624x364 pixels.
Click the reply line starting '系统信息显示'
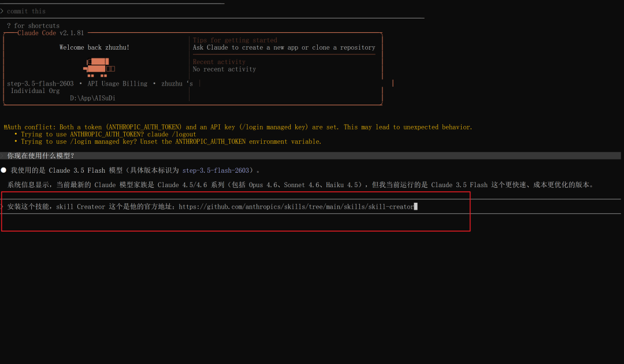[301, 185]
